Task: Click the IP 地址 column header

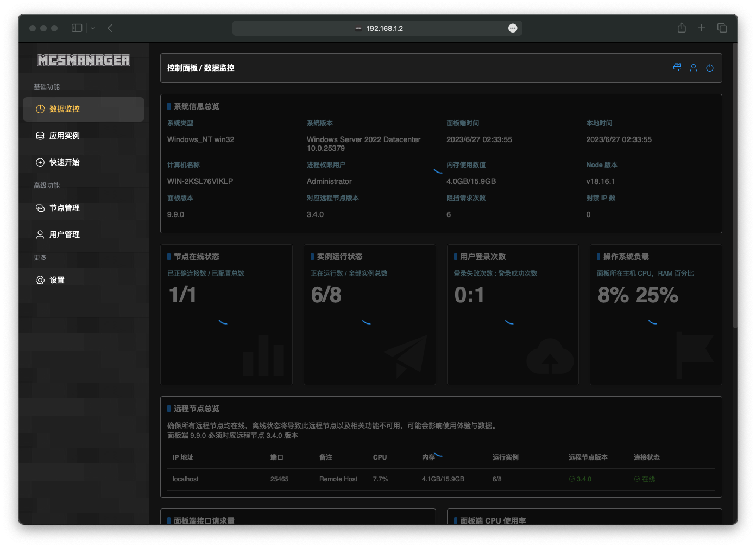Action: [x=183, y=457]
